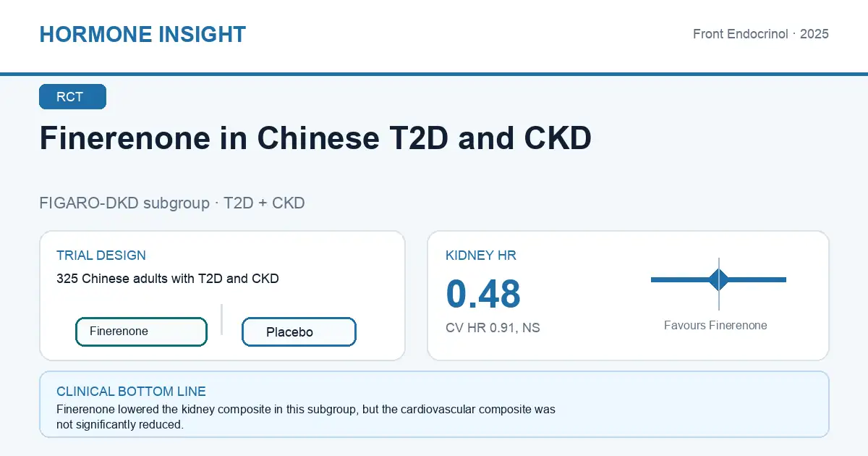Click the Placebo arm box
Image resolution: width=868 pixels, height=456 pixels.
pos(299,332)
